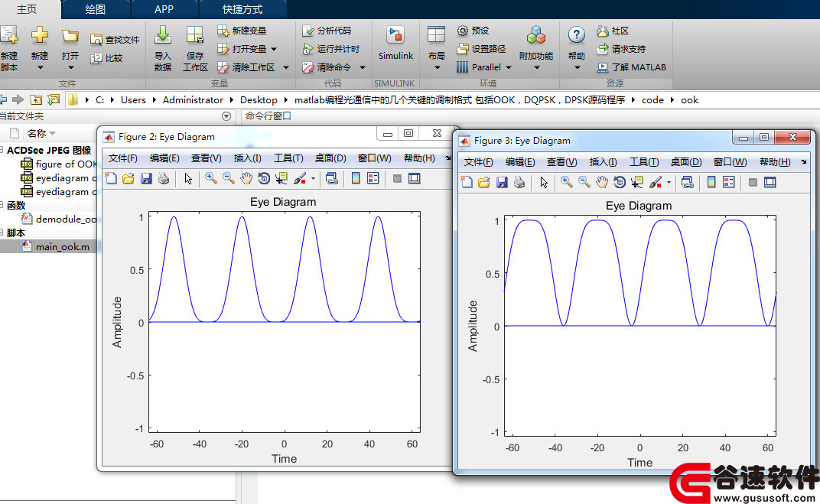Click 新建变量 new variable
This screenshot has height=504, width=820.
click(x=242, y=31)
